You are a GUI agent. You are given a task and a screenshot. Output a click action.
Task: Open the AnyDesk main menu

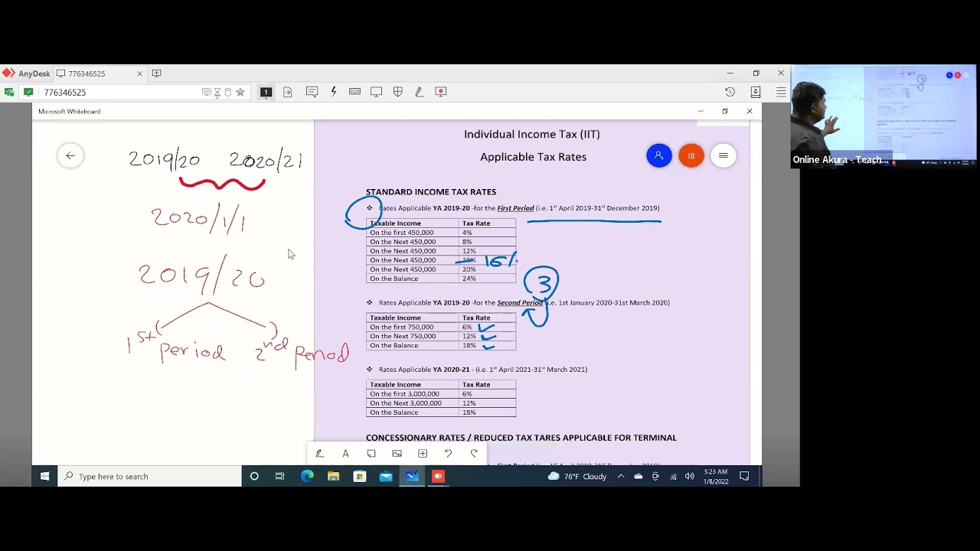coord(781,92)
